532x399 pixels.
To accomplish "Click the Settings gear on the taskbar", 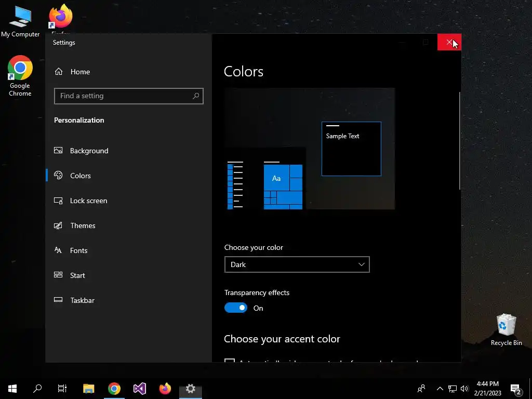I will tap(190, 389).
